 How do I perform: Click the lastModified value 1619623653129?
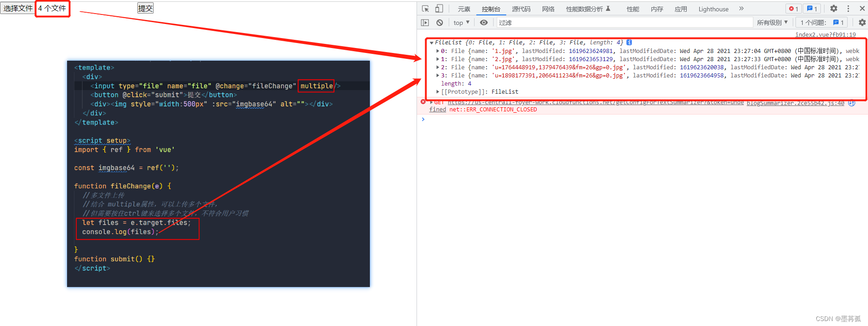coord(591,59)
